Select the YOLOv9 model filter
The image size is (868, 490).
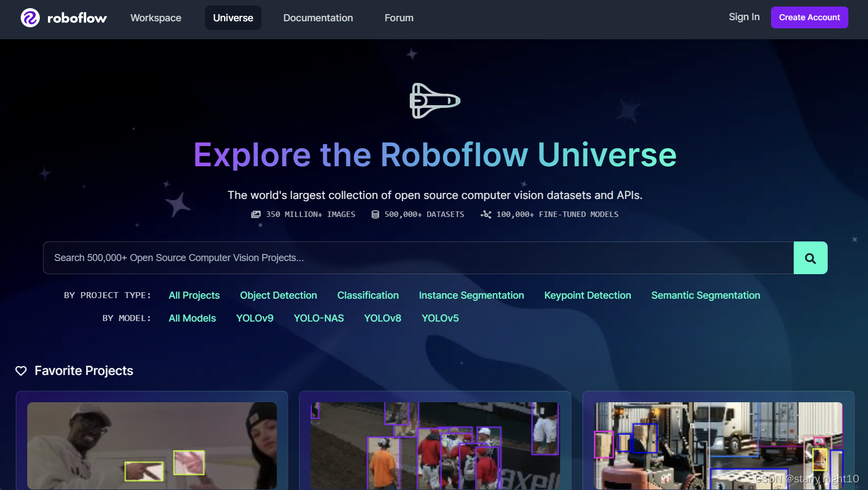point(254,318)
